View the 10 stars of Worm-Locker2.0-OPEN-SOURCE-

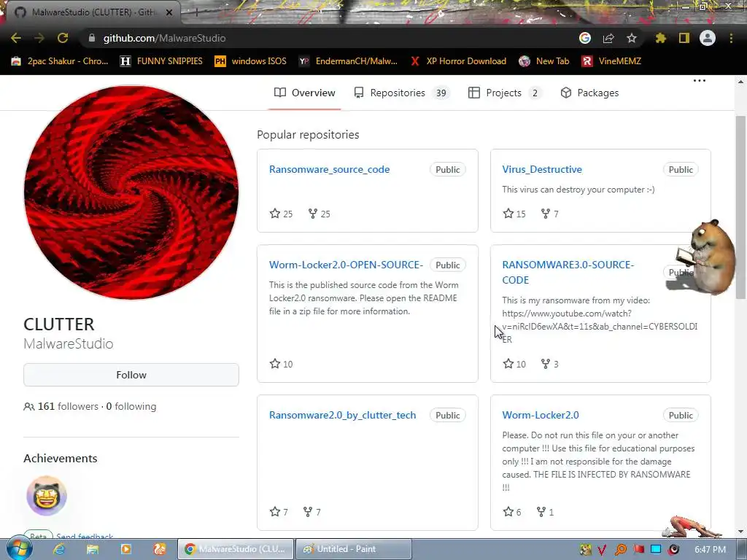tap(281, 364)
